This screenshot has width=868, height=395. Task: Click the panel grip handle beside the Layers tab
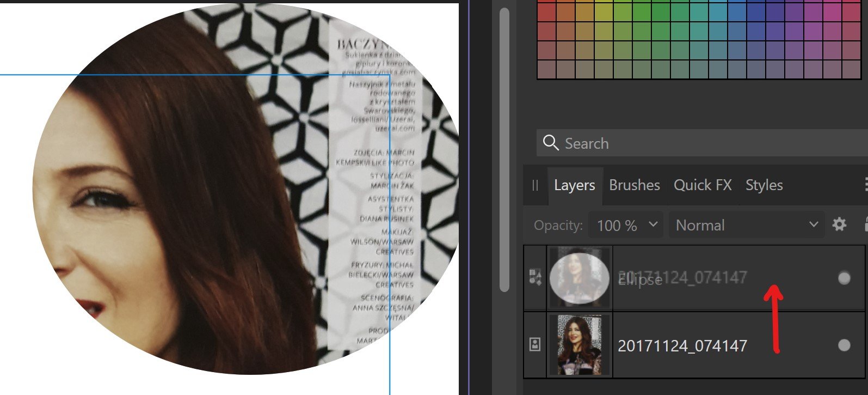coord(535,185)
